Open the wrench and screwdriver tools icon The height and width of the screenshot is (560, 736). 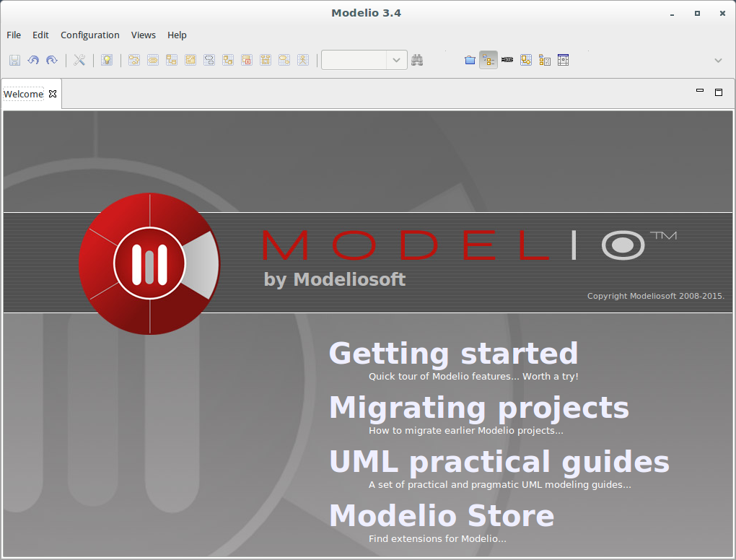click(x=79, y=60)
